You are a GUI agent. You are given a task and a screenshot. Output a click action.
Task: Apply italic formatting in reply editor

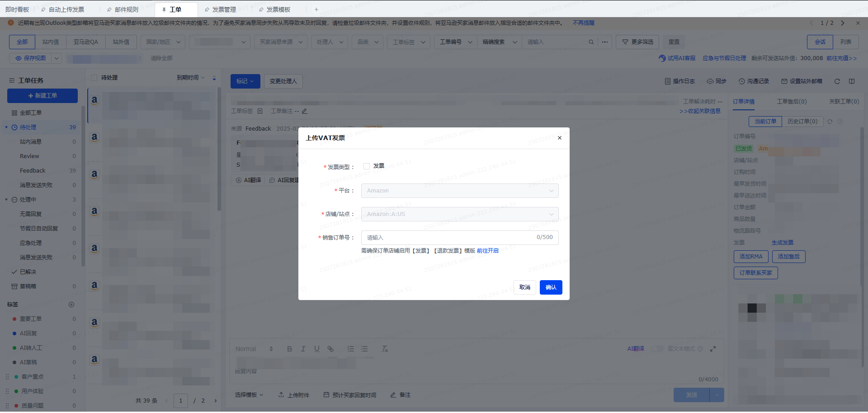point(303,349)
